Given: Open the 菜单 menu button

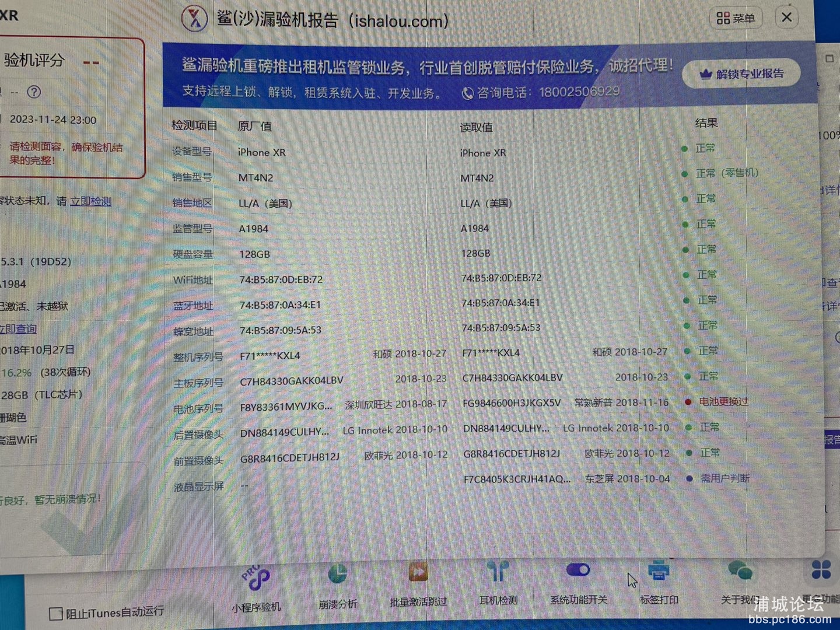Looking at the screenshot, I should tap(736, 18).
